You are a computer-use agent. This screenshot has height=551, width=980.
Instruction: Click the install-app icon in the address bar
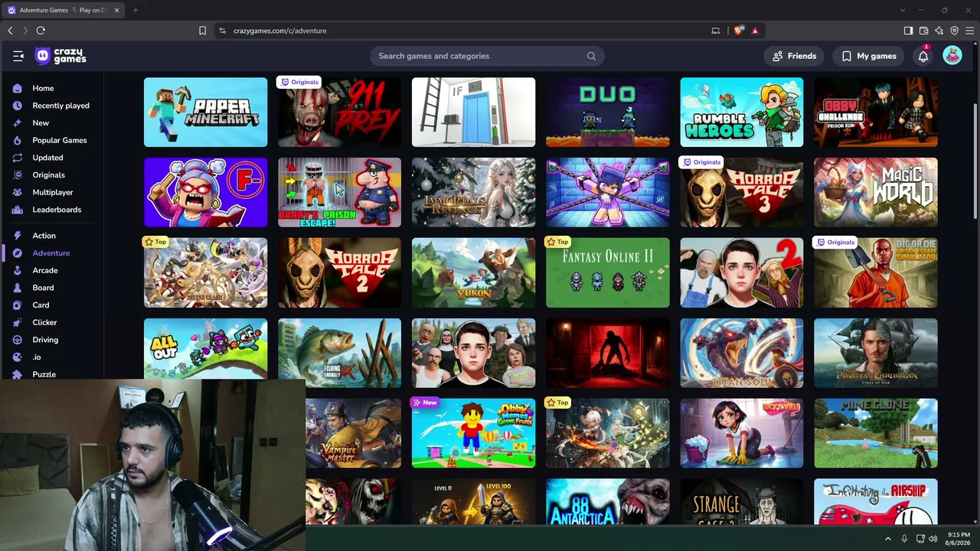click(716, 31)
